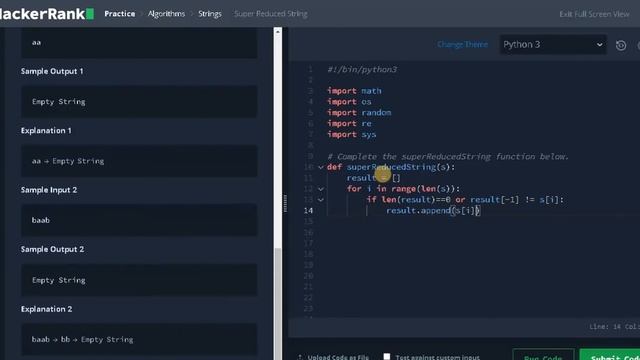The height and width of the screenshot is (360, 640).
Task: Go to the Algorithms breadcrumb
Action: tap(166, 14)
